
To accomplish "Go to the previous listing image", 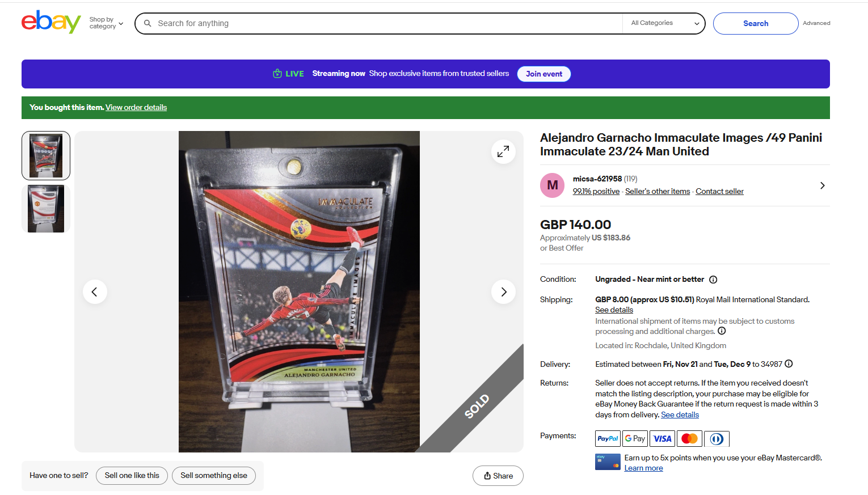I will [x=95, y=292].
